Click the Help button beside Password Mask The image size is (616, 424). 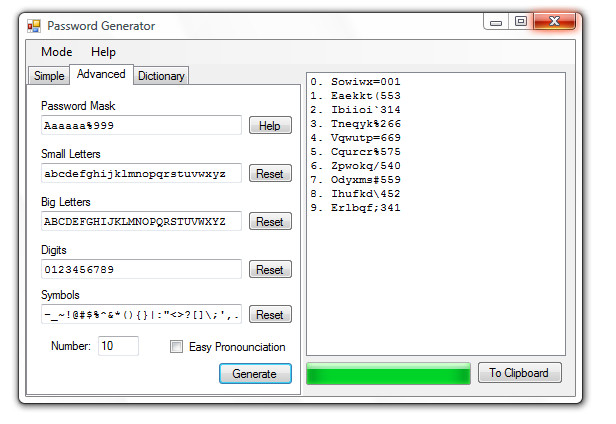(x=270, y=125)
